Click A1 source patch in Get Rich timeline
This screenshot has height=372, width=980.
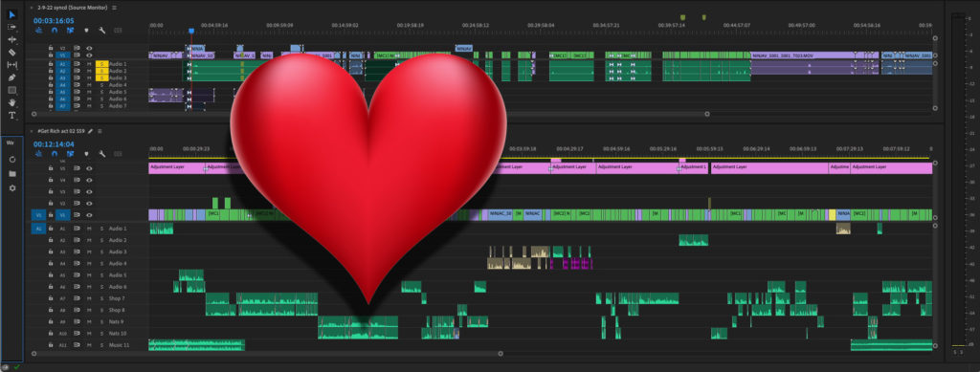[38, 230]
